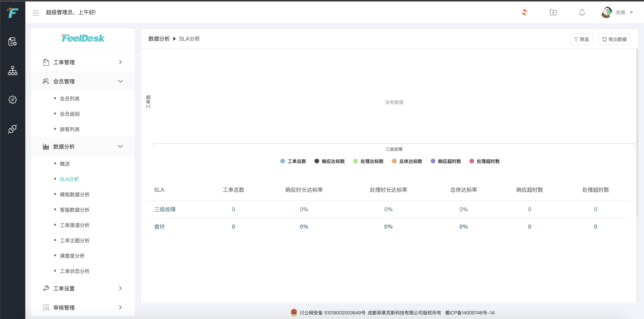644x319 pixels.
Task: Open notifications via the bell icon
Action: pyautogui.click(x=582, y=12)
